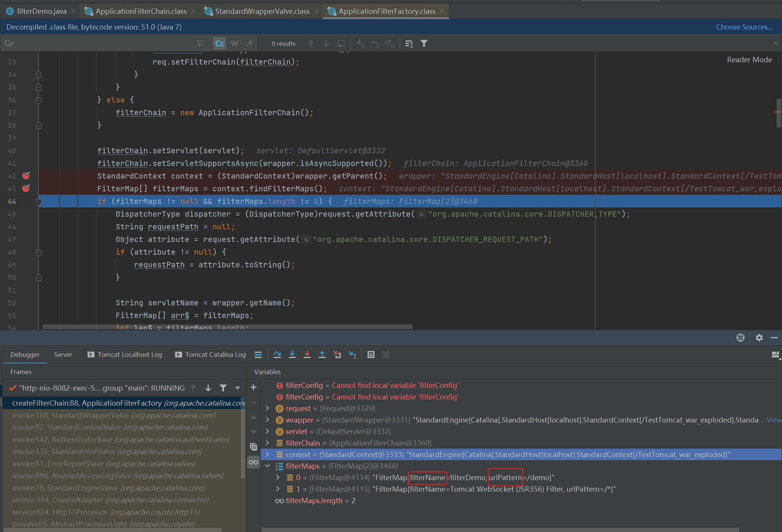Click the Run to Cursor icon
The height and width of the screenshot is (532, 782).
352,355
